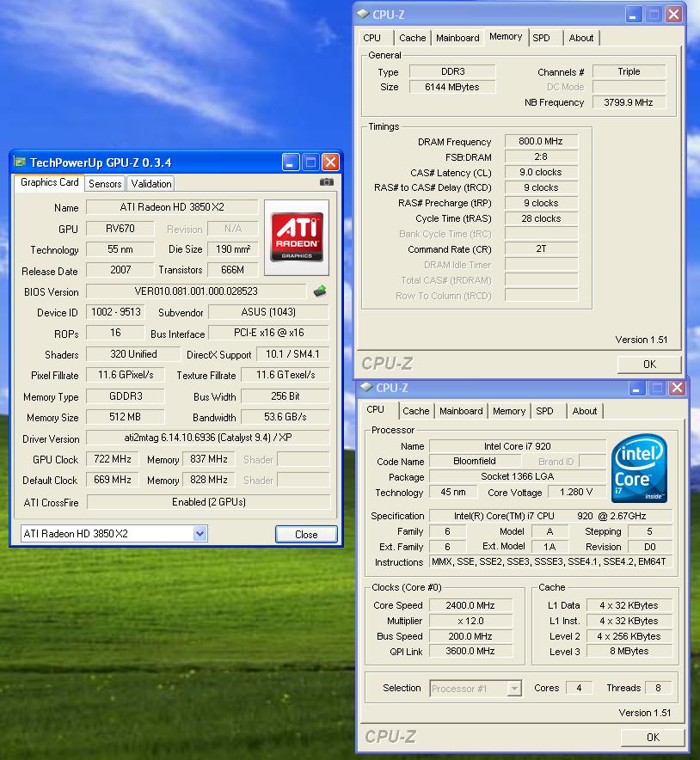The width and height of the screenshot is (700, 760).
Task: Click the Core Voltage value 1.280 V
Action: (576, 492)
